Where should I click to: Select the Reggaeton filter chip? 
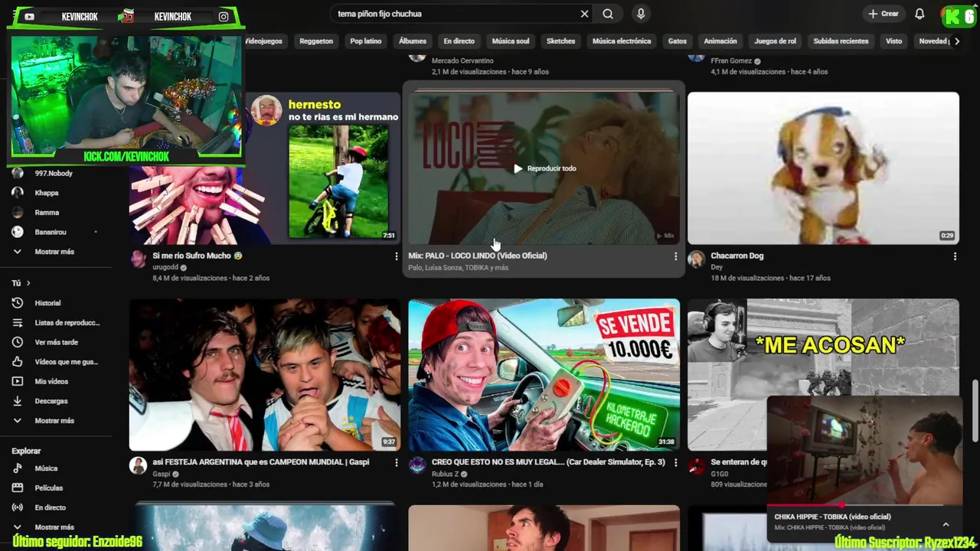pos(316,41)
